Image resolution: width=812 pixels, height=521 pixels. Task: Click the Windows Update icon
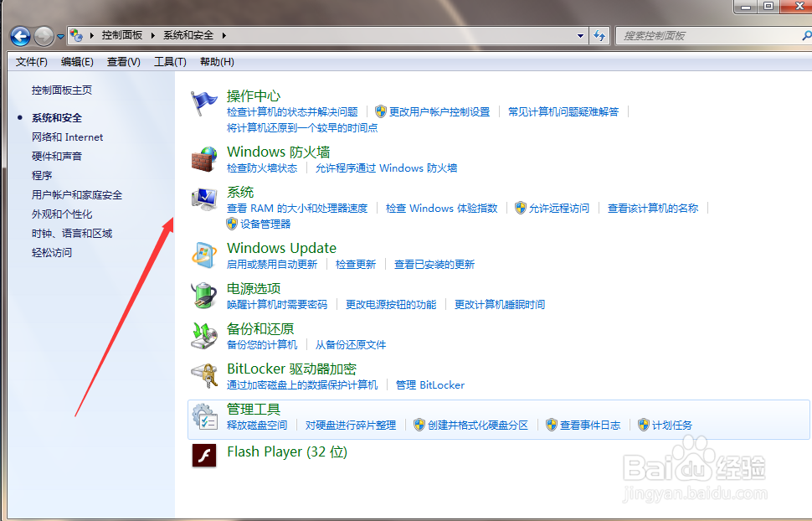(x=204, y=255)
